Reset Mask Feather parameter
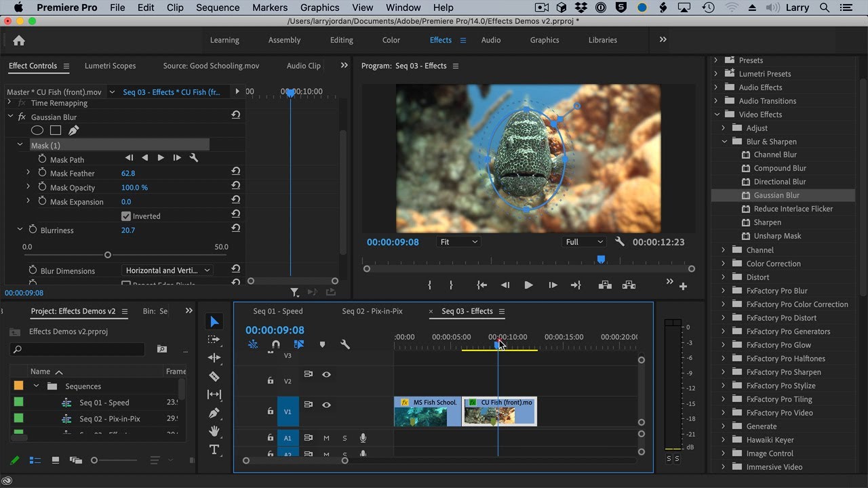The height and width of the screenshot is (488, 868). click(235, 173)
